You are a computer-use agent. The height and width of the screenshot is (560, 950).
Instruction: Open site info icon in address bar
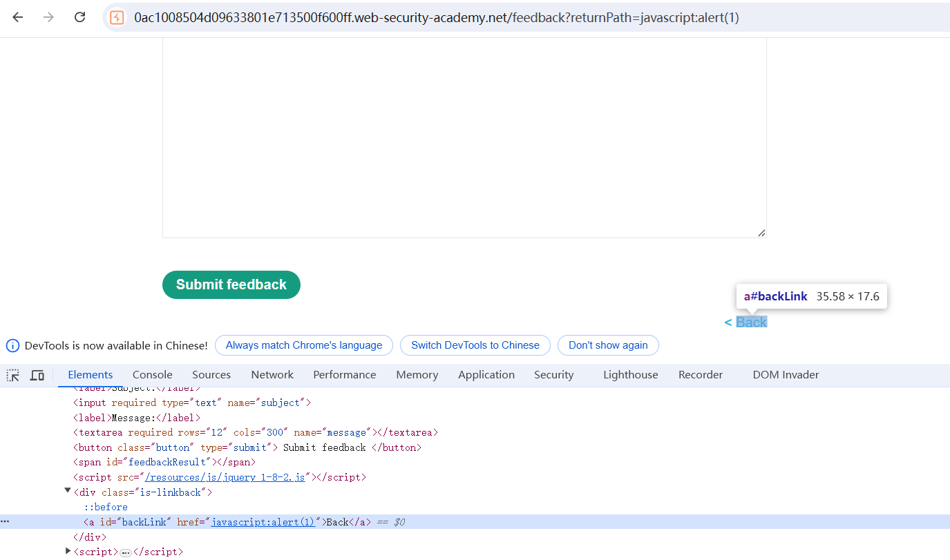(x=117, y=18)
